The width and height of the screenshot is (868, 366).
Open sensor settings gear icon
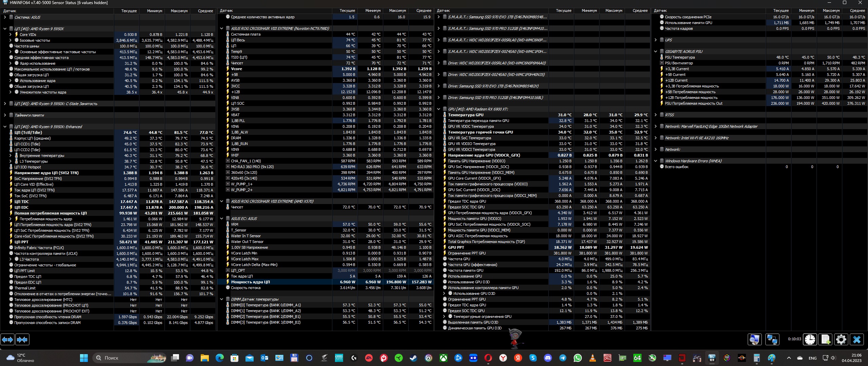[841, 339]
